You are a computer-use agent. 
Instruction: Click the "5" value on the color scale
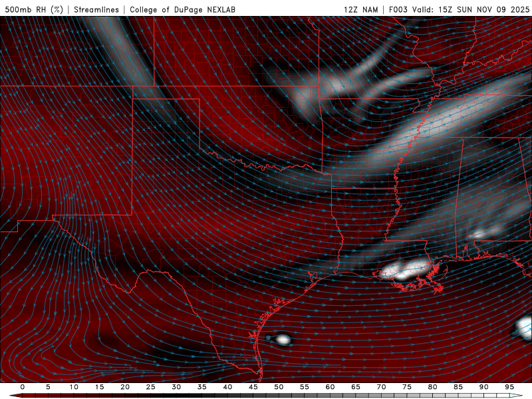click(48, 387)
